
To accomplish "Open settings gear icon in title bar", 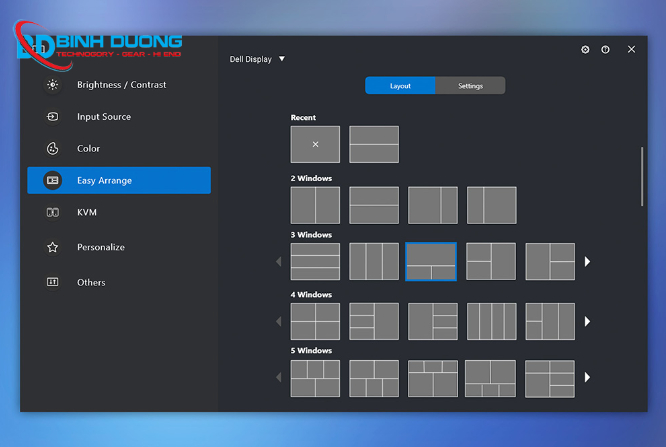I will pos(585,49).
